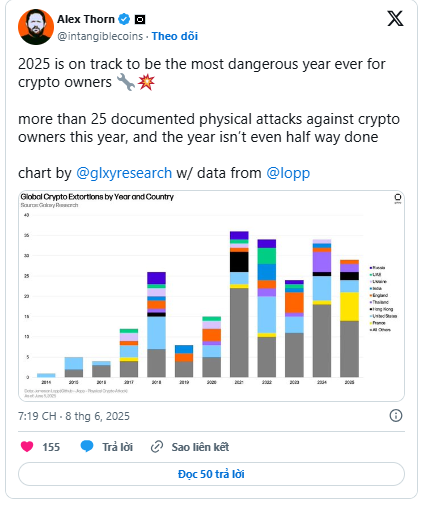432x512 pixels.
Task: Like the tweet with heart icon
Action: point(27,446)
